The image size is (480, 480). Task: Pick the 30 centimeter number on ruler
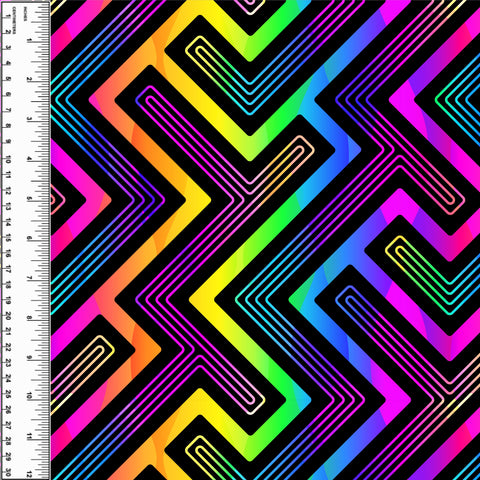[8, 473]
